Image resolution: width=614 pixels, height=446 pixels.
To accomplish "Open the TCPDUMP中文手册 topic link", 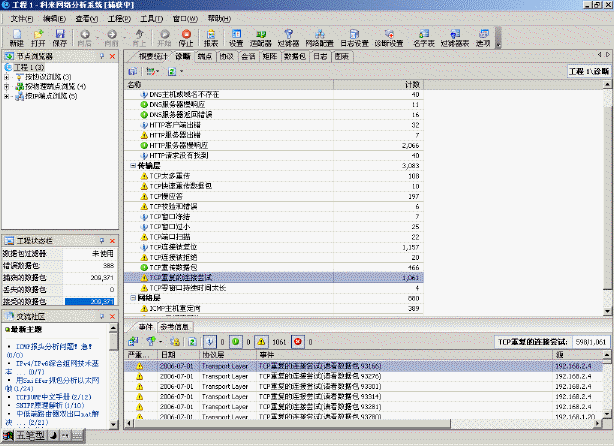I will [54, 397].
